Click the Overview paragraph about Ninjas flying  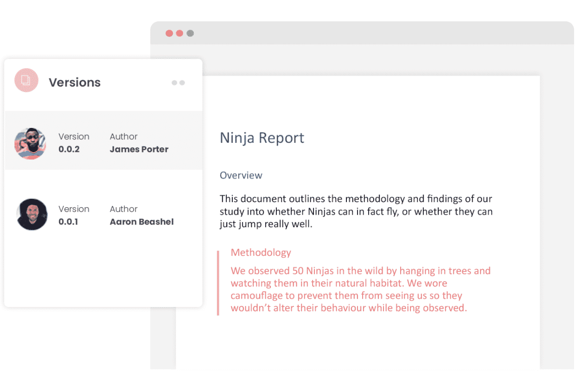pos(355,211)
